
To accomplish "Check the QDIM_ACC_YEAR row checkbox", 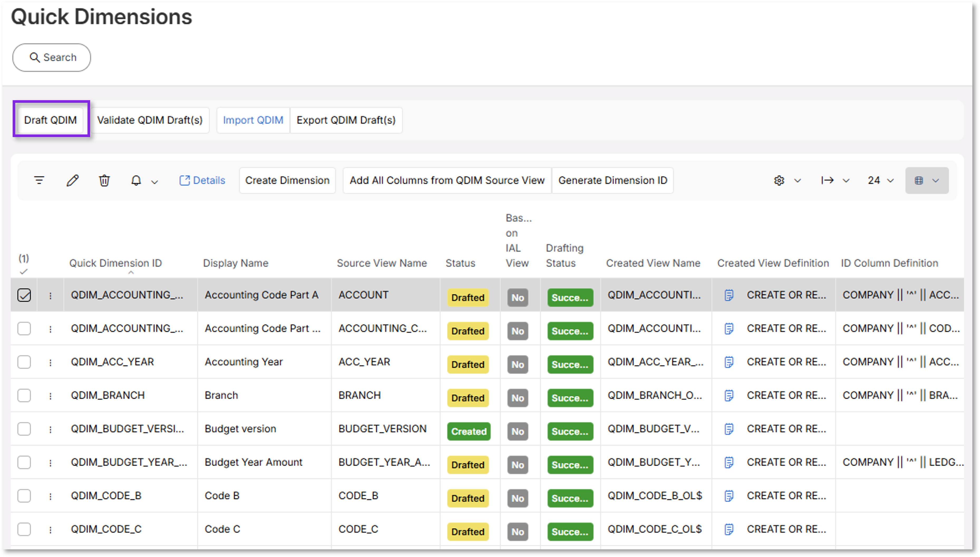I will (x=24, y=362).
